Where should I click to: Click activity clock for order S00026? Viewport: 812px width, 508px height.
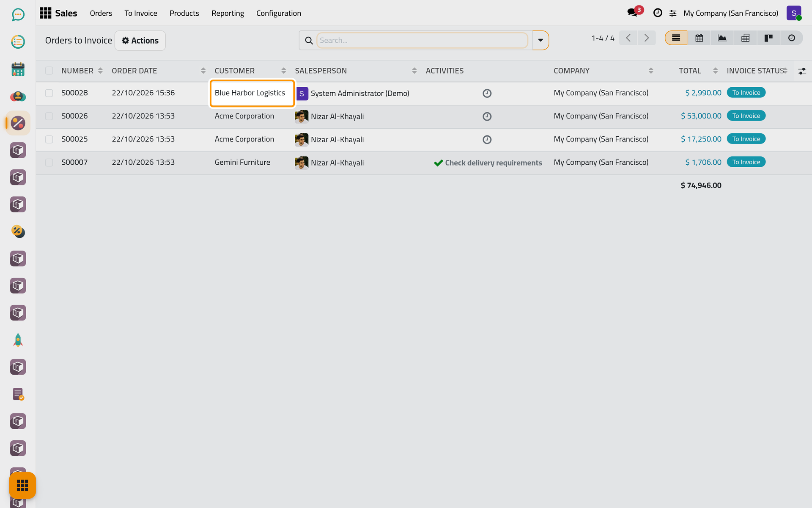pyautogui.click(x=487, y=116)
